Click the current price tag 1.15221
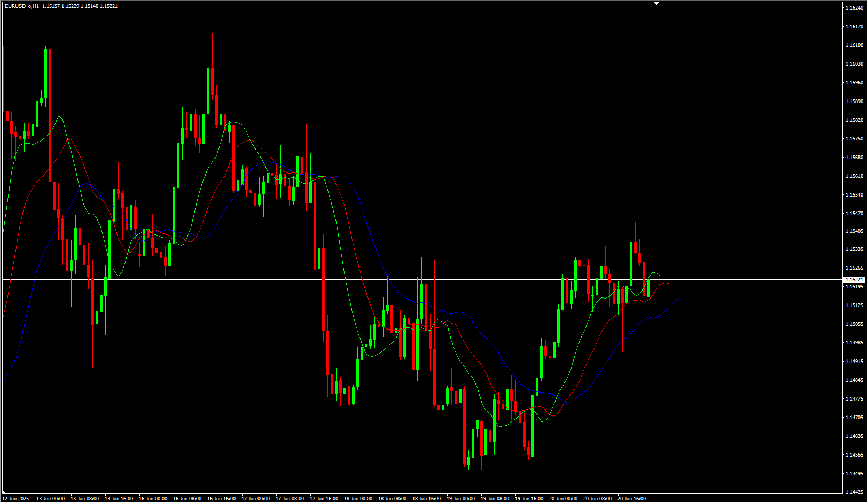This screenshot has width=868, height=502. click(x=854, y=279)
